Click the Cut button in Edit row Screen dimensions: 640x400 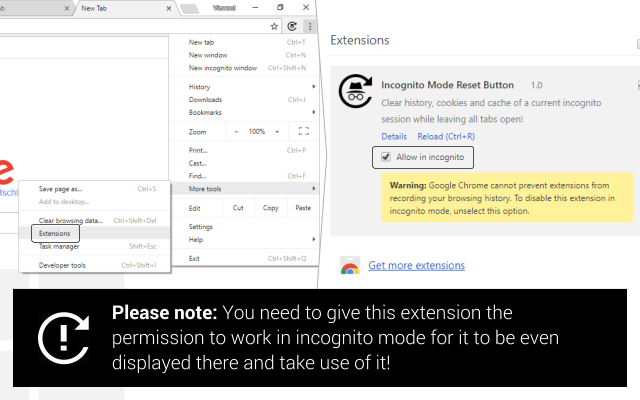238,208
